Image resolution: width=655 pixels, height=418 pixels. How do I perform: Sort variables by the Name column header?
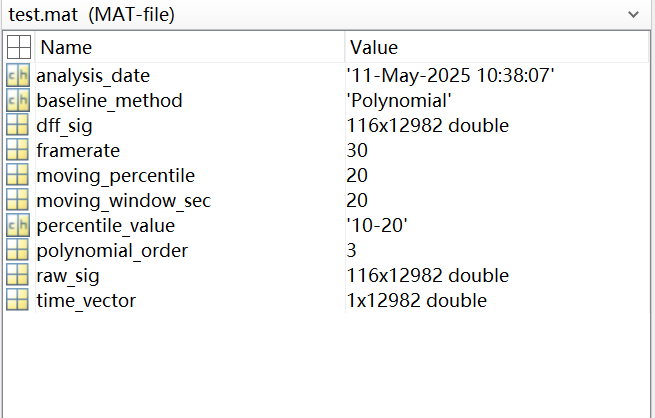(66, 47)
